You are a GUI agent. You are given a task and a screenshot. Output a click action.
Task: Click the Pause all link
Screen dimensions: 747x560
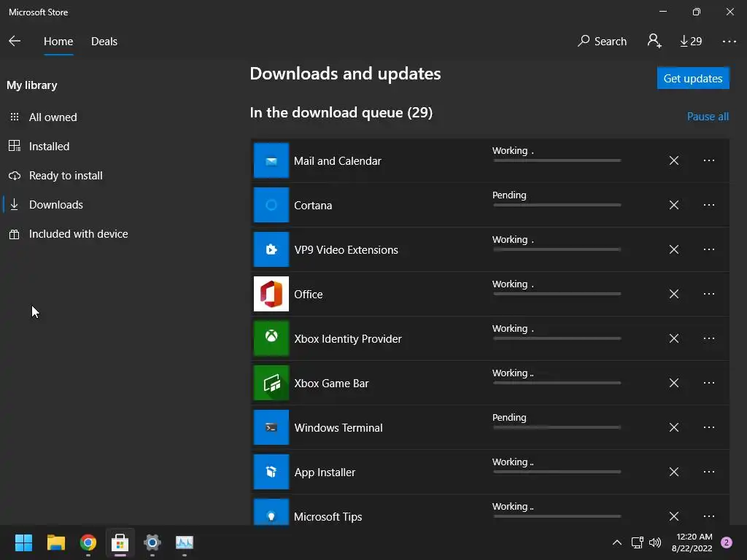point(708,117)
